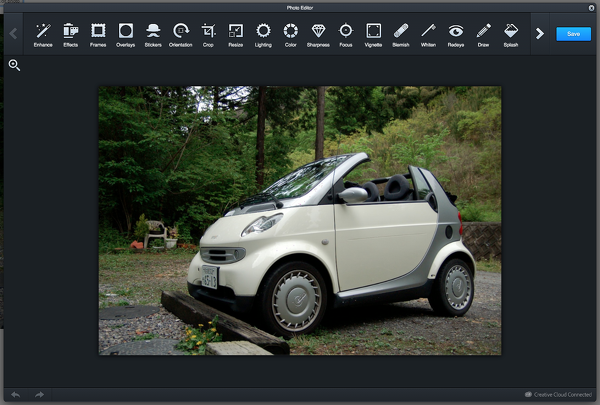The height and width of the screenshot is (405, 600).
Task: Open the Splash tool
Action: [x=511, y=35]
